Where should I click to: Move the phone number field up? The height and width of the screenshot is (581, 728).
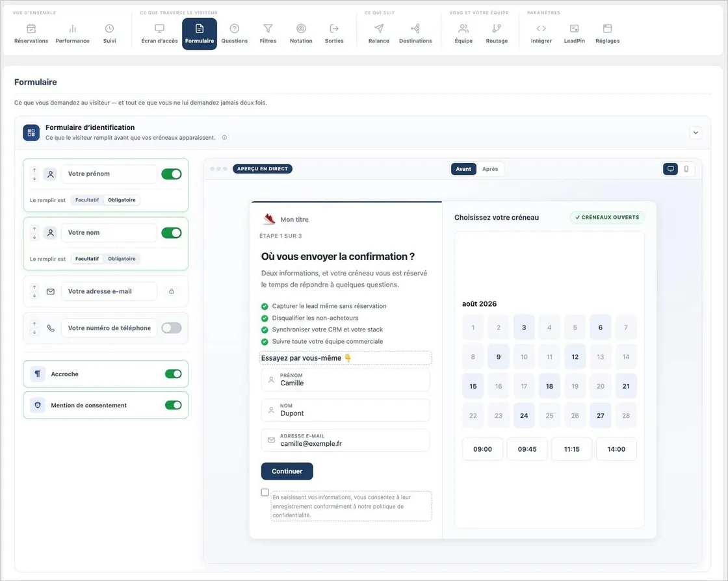point(34,324)
